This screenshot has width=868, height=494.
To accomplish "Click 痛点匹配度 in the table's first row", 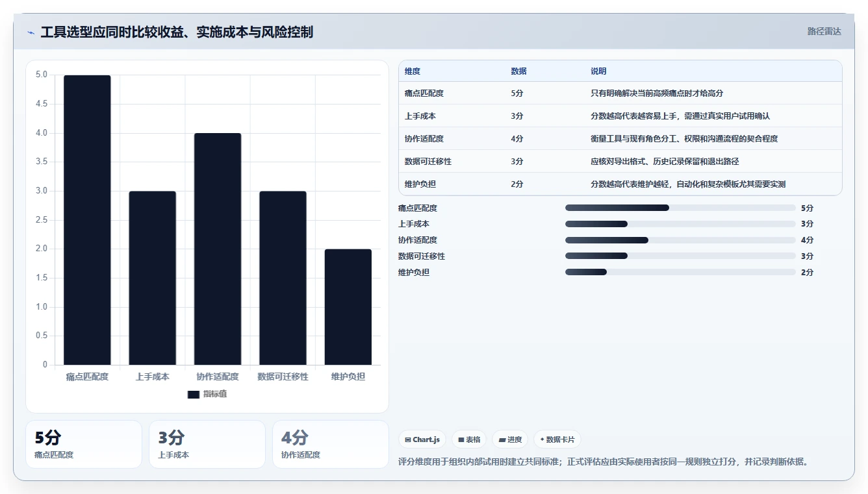I will (424, 93).
